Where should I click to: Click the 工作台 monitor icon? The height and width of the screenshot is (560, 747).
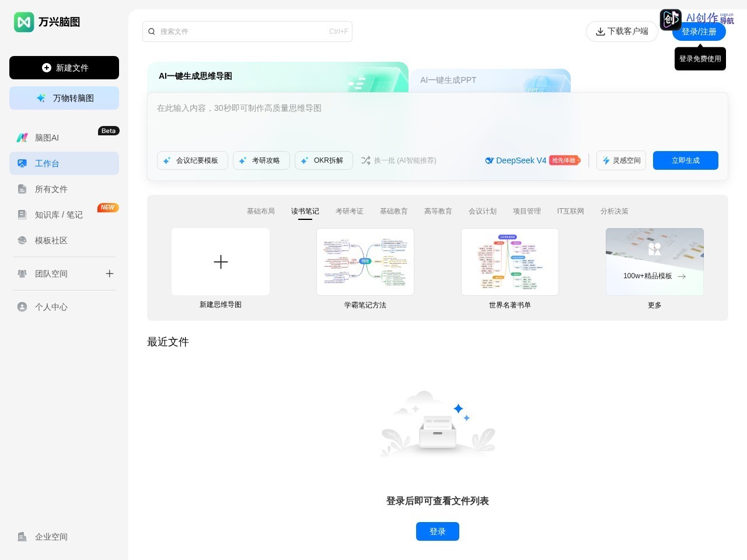22,163
